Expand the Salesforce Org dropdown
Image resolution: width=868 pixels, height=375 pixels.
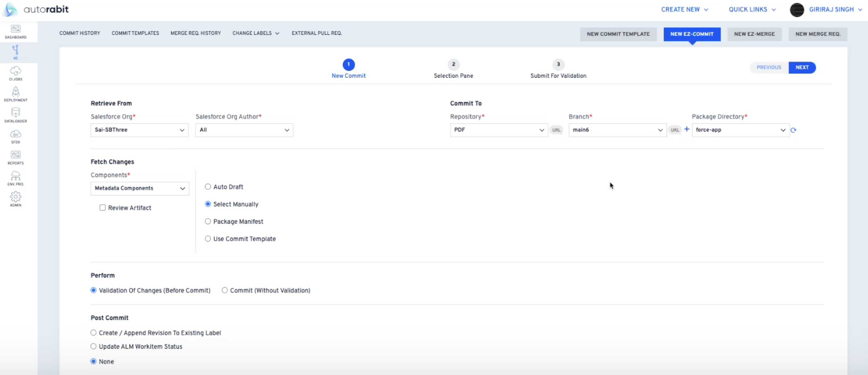point(139,130)
